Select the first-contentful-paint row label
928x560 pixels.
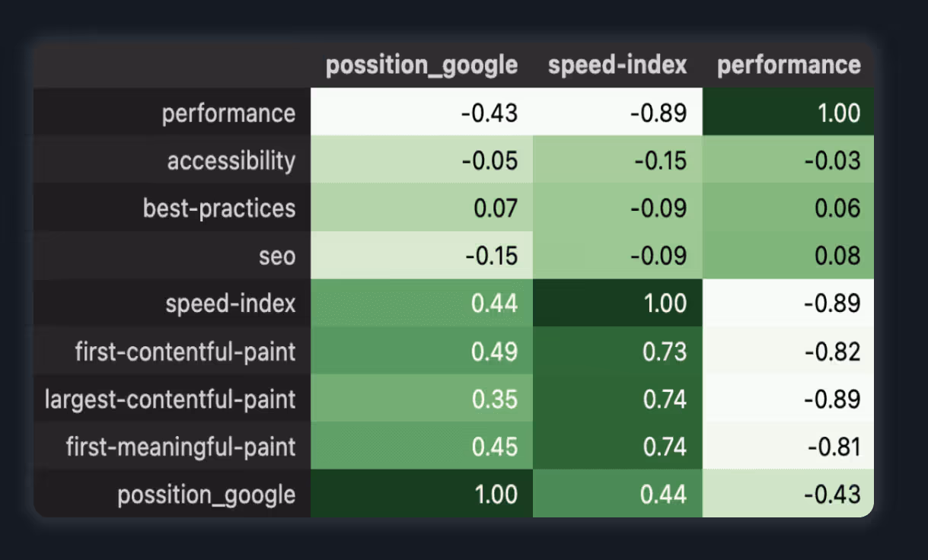coord(185,352)
